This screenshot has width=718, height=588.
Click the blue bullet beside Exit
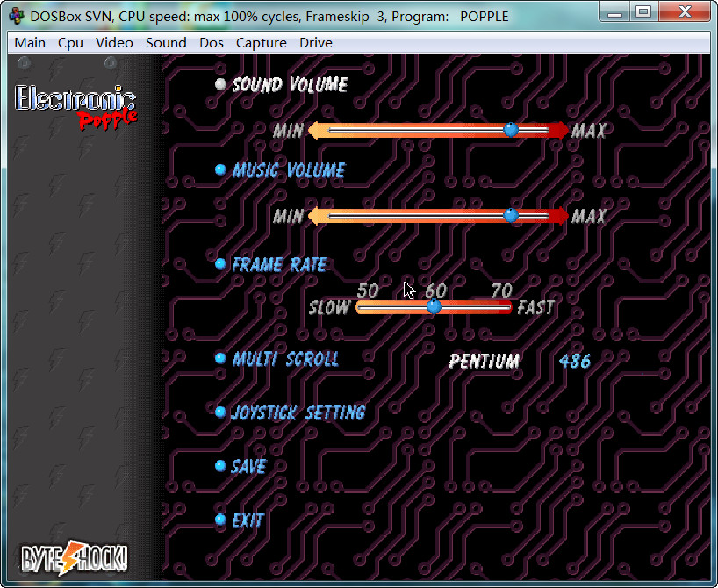(220, 520)
